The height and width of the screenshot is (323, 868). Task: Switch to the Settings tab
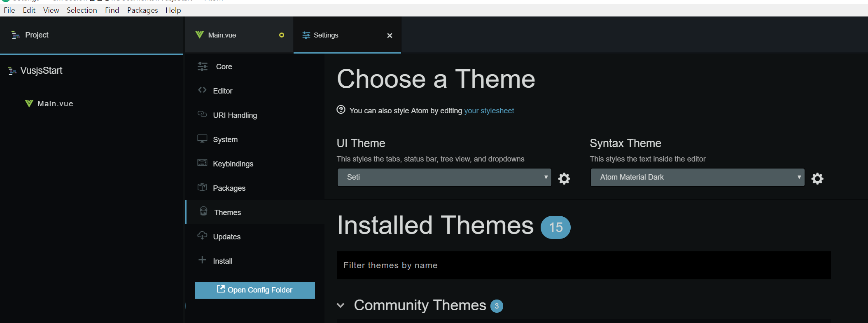pos(347,35)
